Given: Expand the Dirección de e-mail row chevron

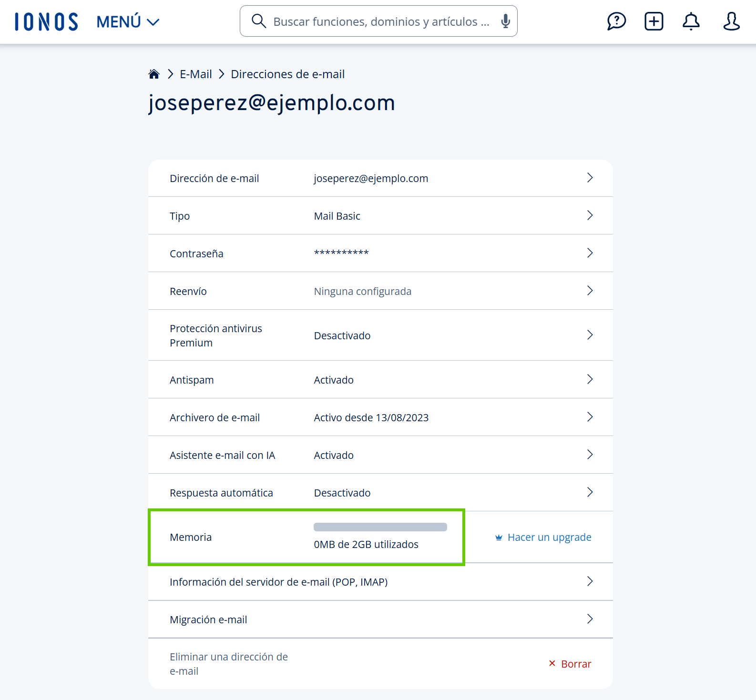Looking at the screenshot, I should coord(590,178).
